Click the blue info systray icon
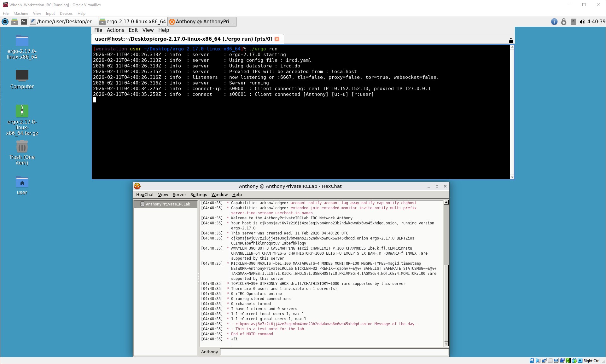 click(x=554, y=22)
